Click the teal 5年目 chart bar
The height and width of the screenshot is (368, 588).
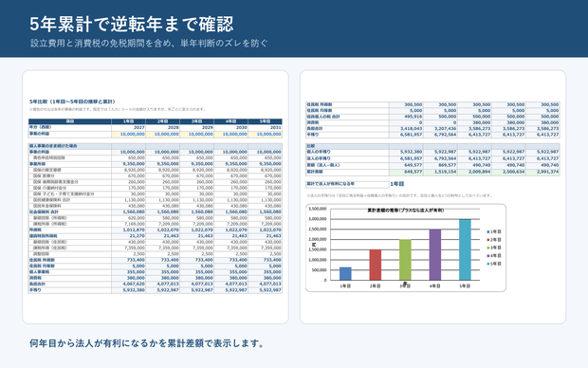pos(465,249)
